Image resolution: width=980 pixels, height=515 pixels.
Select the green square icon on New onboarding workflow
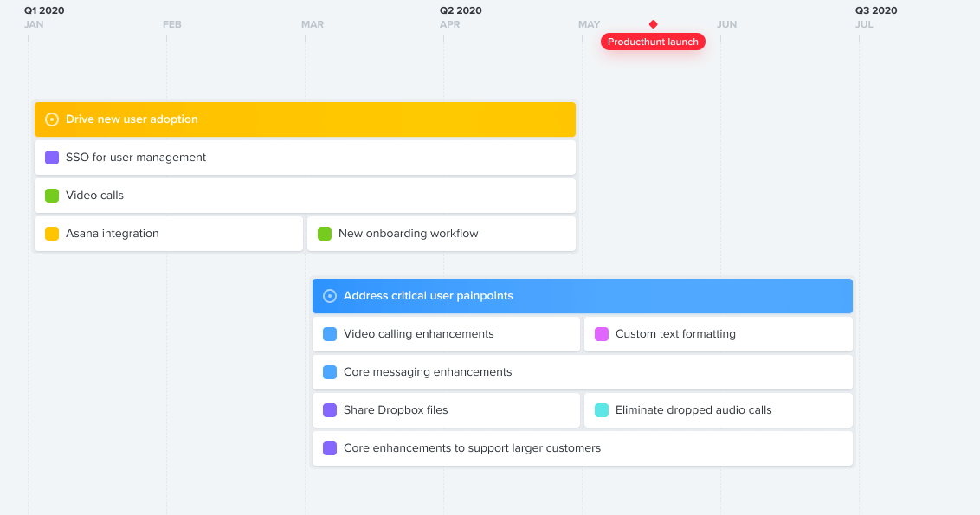coord(324,233)
